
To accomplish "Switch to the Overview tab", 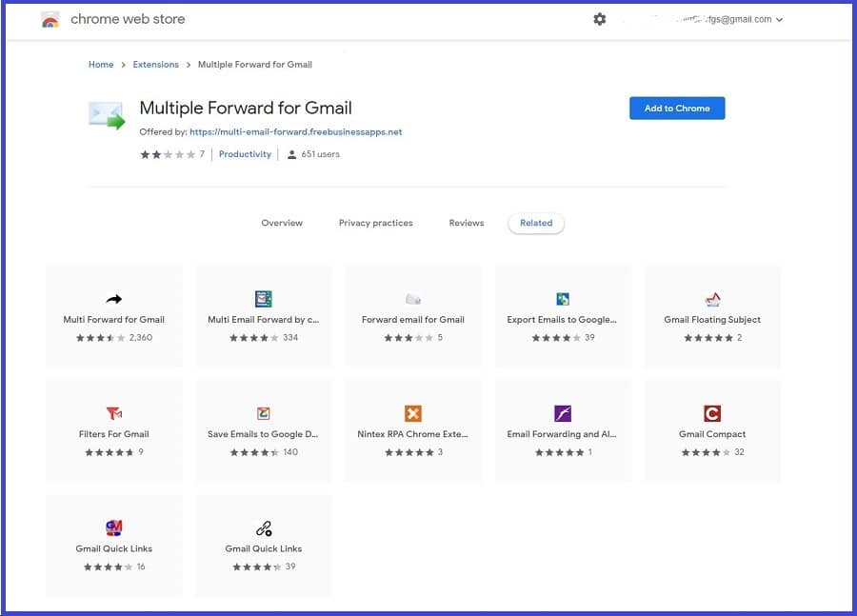I will 282,223.
